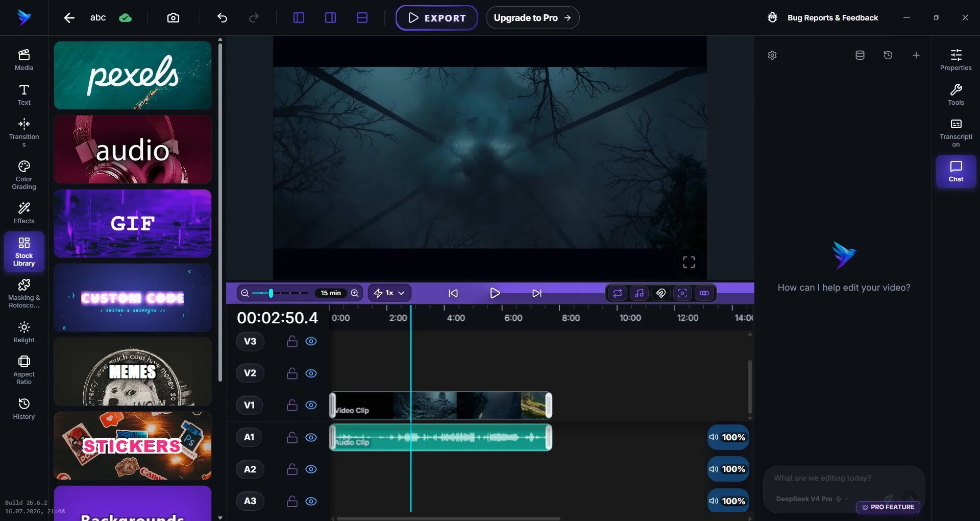The height and width of the screenshot is (521, 980).
Task: Toggle the right panel layout
Action: [330, 18]
